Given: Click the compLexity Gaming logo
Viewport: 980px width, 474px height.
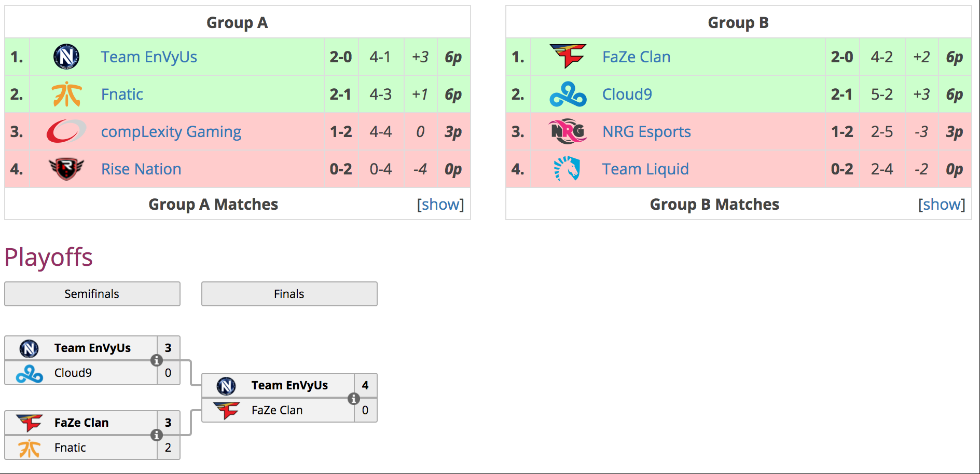Looking at the screenshot, I should (x=66, y=131).
